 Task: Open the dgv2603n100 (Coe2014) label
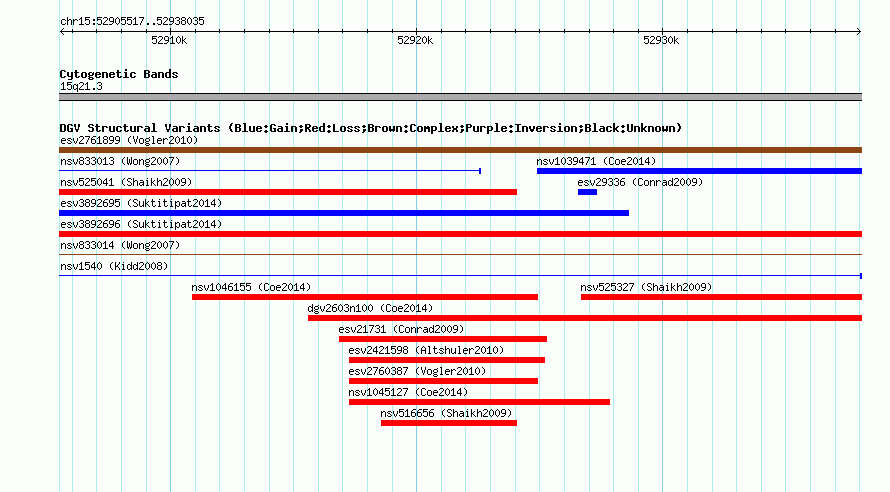tap(370, 308)
